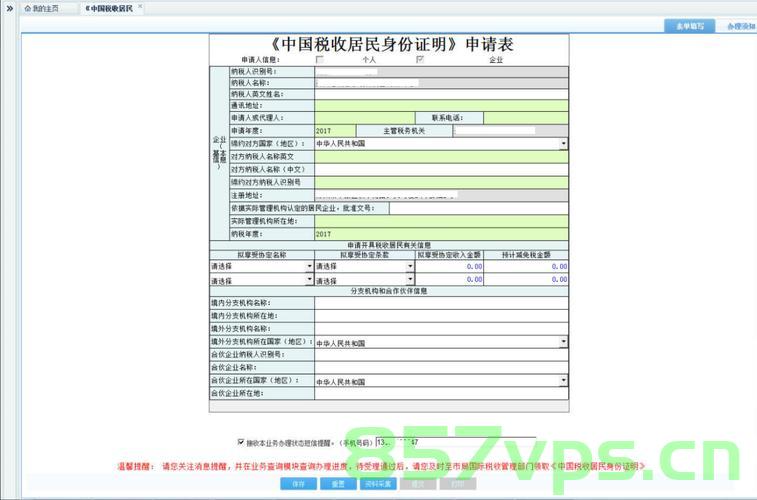Image resolution: width=757 pixels, height=500 pixels.
Task: Click the 纳税人名称 readonly field
Action: click(x=441, y=83)
